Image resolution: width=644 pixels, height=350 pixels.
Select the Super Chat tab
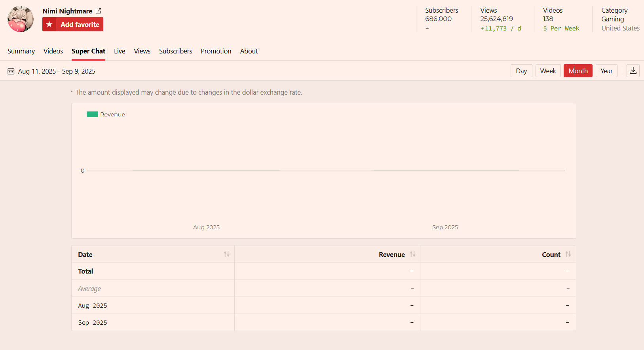coord(88,51)
